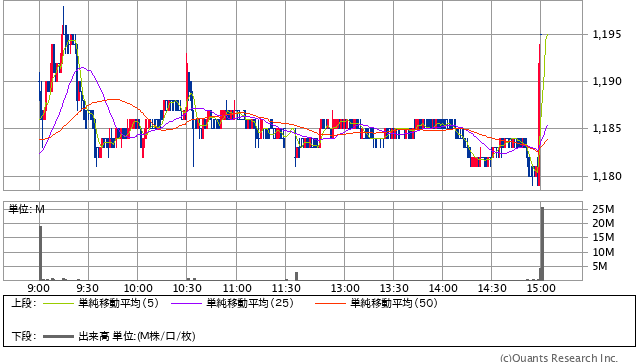Click the purple line swatch in legend
This screenshot has height=362, width=638.
tap(186, 303)
